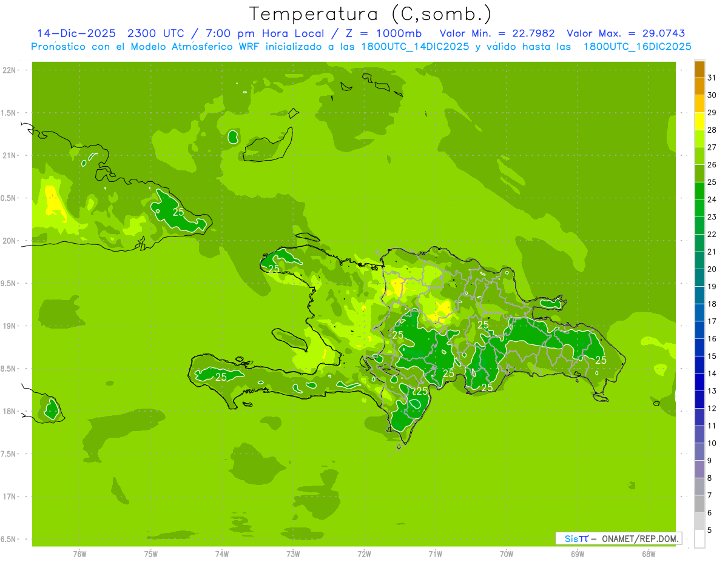
Task: Click "1800UTC_16DIC2025" valid-until time text
Action: pos(637,47)
